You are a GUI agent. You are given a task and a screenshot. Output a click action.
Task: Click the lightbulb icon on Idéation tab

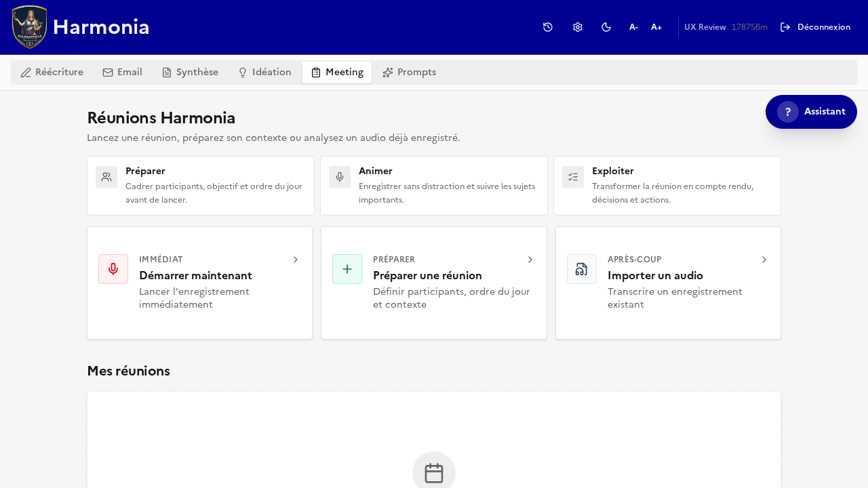[x=243, y=73]
